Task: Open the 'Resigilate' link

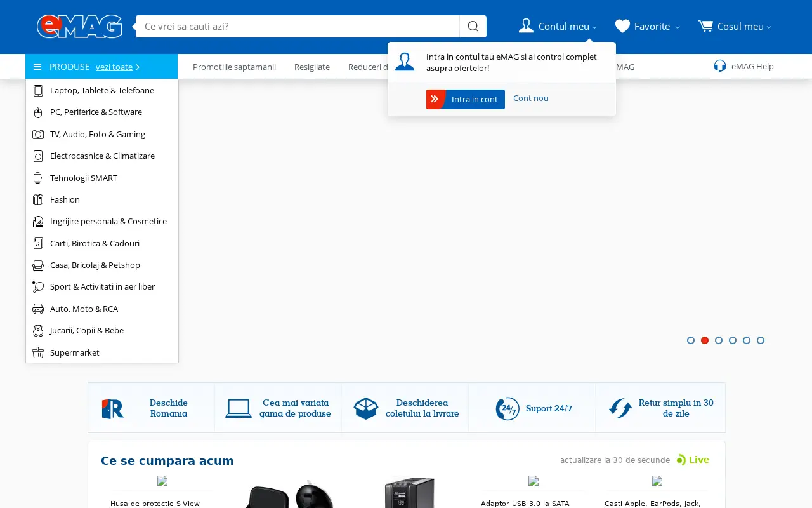Action: pyautogui.click(x=312, y=67)
